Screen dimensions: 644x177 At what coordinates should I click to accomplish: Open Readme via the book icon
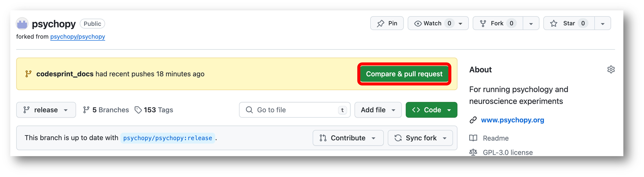[x=473, y=138]
